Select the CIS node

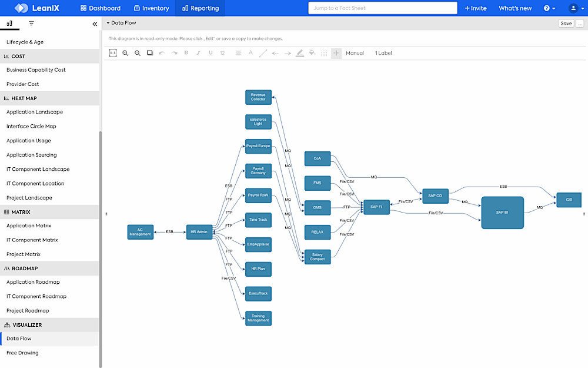(569, 200)
